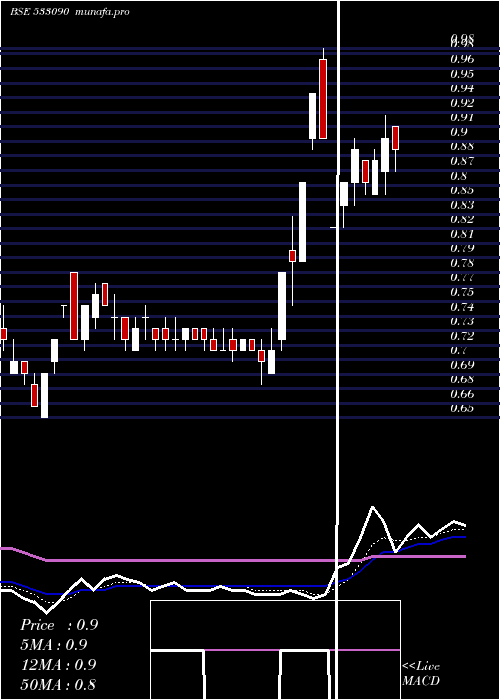
Task: Select the Price : 0.9 readout
Action: pos(59,625)
